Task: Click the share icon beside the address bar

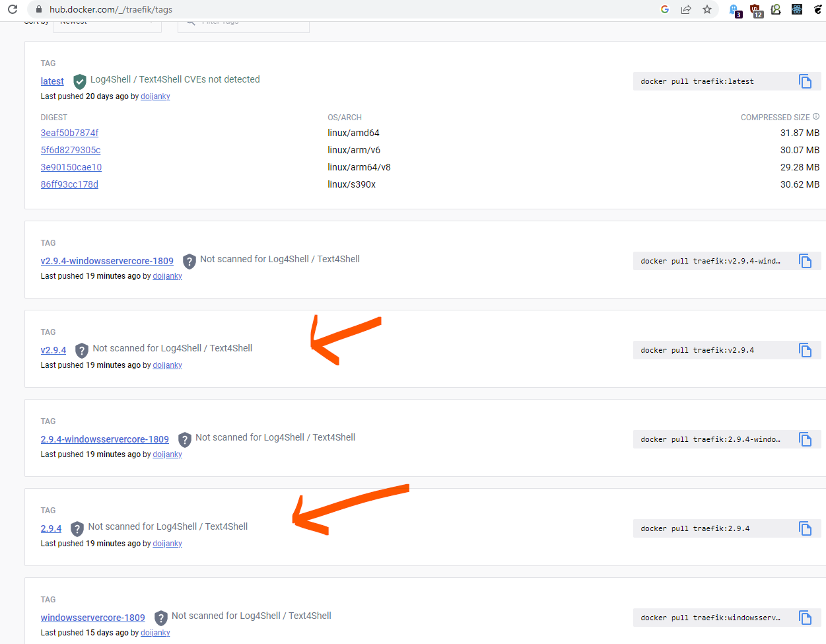Action: point(686,10)
